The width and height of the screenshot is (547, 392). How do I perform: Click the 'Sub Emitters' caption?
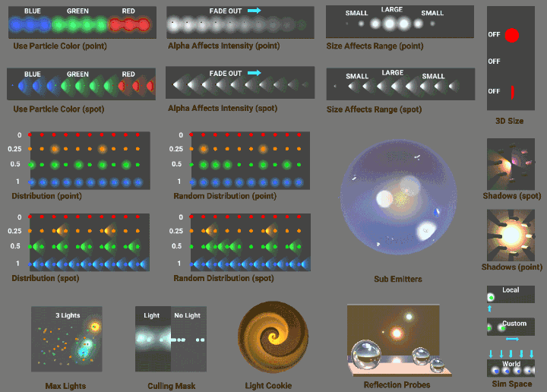(398, 279)
